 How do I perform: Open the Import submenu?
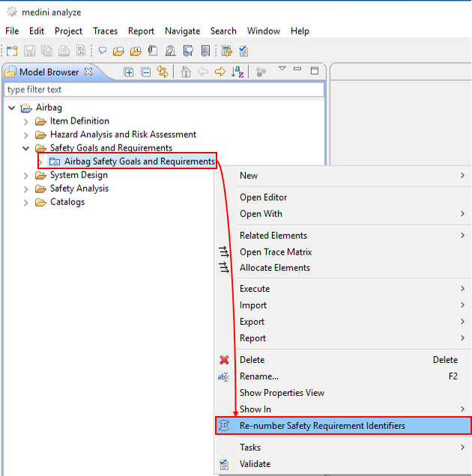[343, 305]
